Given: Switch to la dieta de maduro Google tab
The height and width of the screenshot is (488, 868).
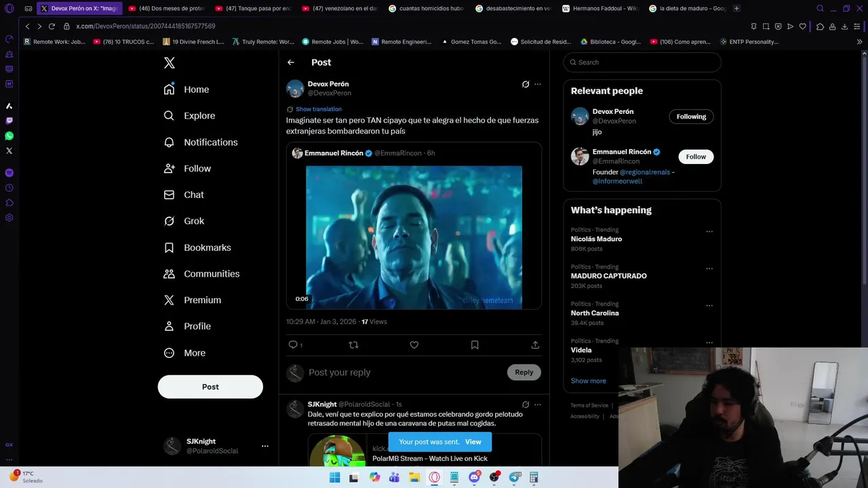Looking at the screenshot, I should coord(687,9).
